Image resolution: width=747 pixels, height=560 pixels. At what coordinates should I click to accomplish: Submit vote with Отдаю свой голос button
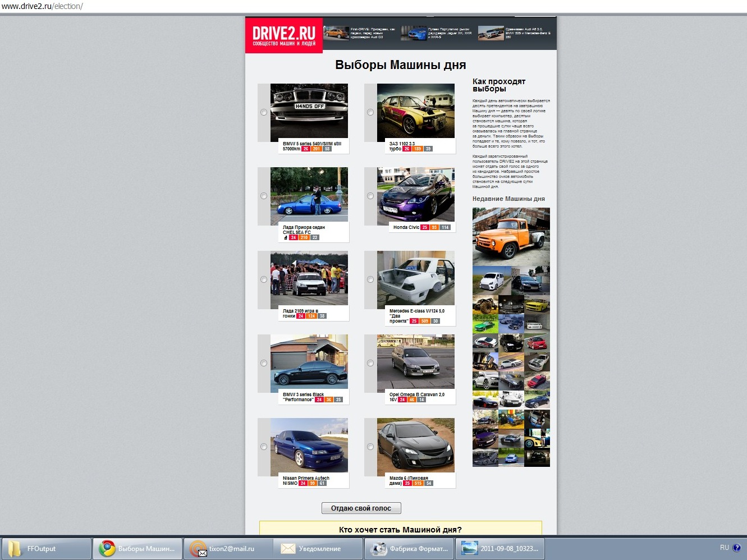(361, 508)
